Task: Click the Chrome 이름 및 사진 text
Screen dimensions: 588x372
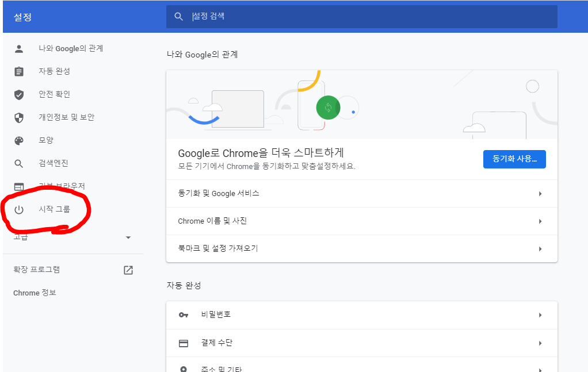Action: pos(212,221)
